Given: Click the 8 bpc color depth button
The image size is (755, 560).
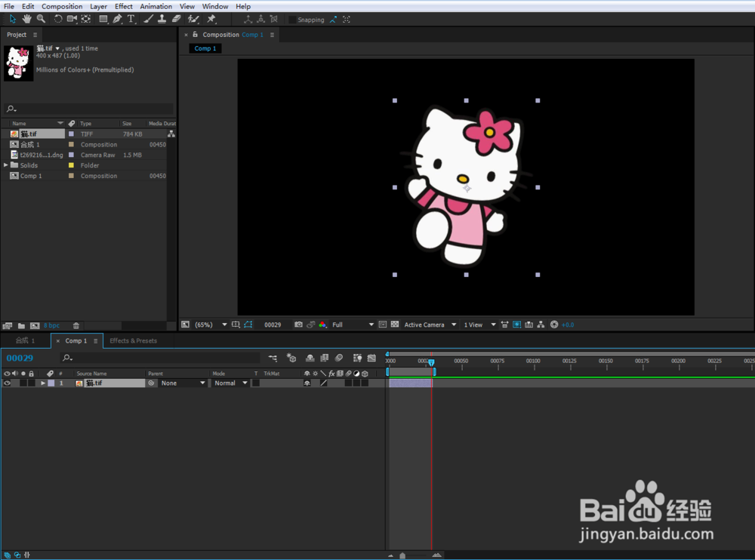Looking at the screenshot, I should [x=52, y=326].
